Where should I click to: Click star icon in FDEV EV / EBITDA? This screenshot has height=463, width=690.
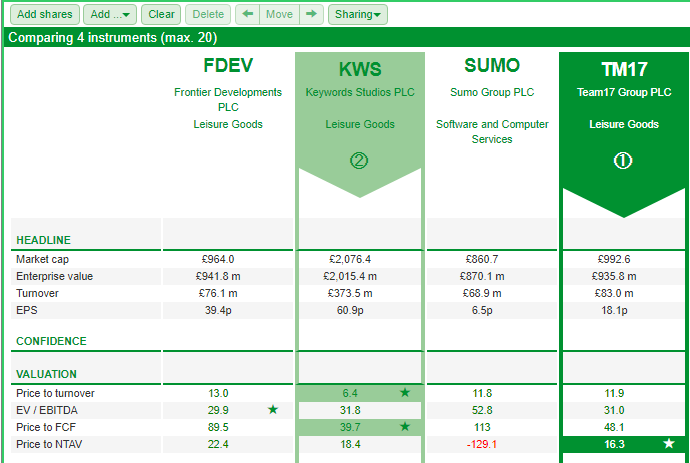(273, 410)
